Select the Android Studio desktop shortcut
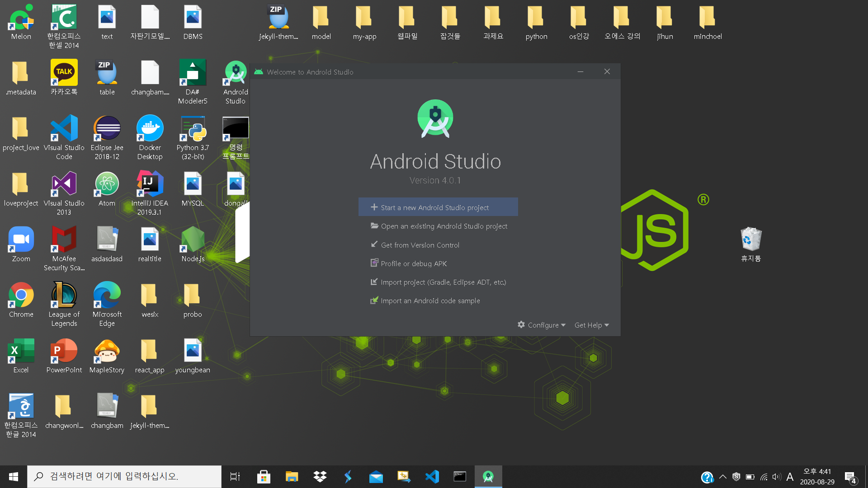Viewport: 868px width, 488px height. (236, 82)
